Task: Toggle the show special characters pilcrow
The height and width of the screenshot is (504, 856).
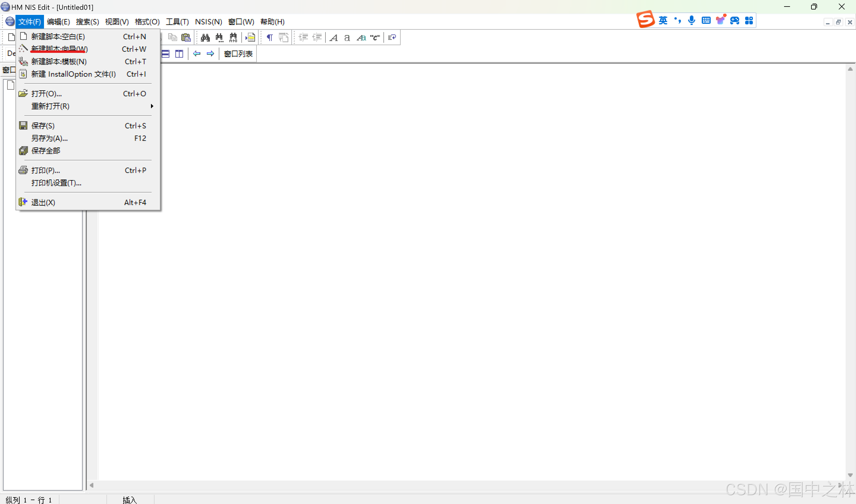Action: [x=270, y=37]
